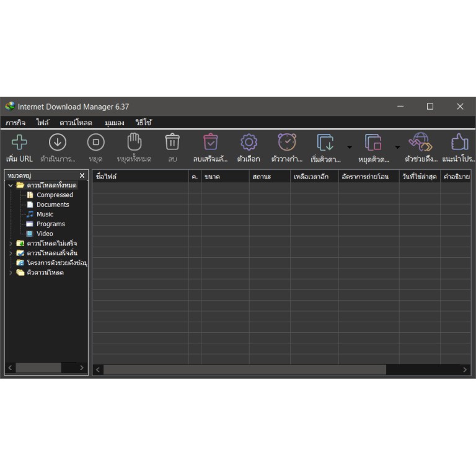
Task: Click the Start Queue icon
Action: (325, 142)
